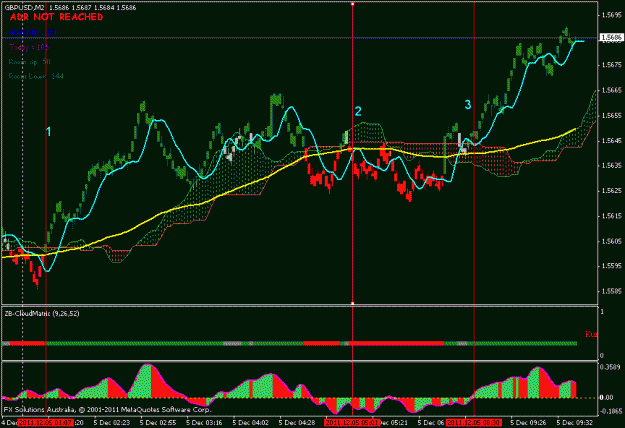625x428 pixels.
Task: Click the 0.3509 oscillator scale value
Action: pyautogui.click(x=610, y=367)
